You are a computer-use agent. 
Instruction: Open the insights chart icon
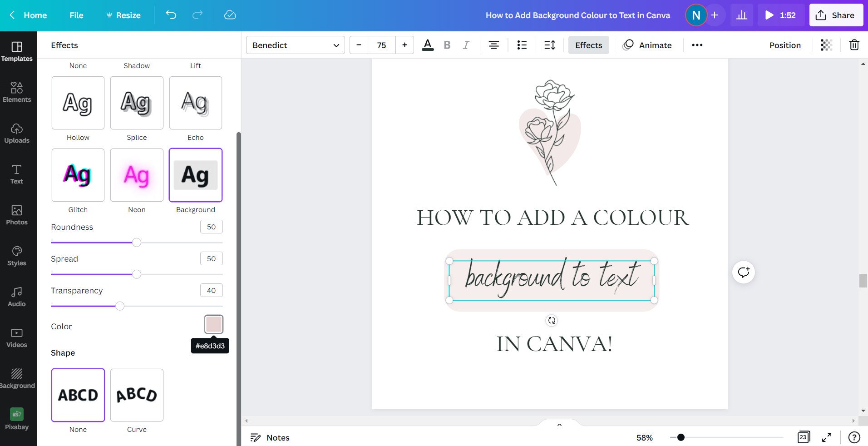coord(742,15)
